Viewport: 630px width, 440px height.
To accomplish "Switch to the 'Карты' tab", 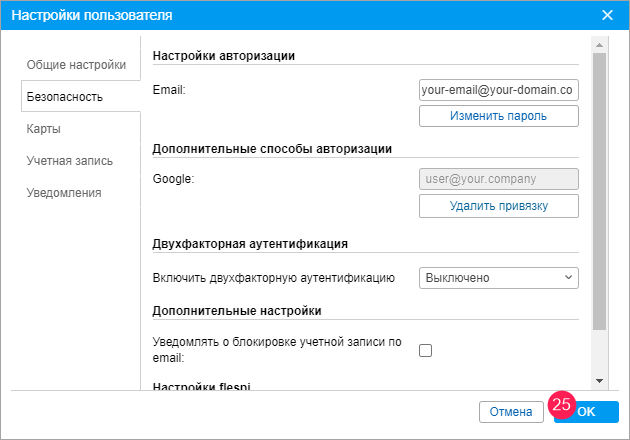I will (44, 129).
